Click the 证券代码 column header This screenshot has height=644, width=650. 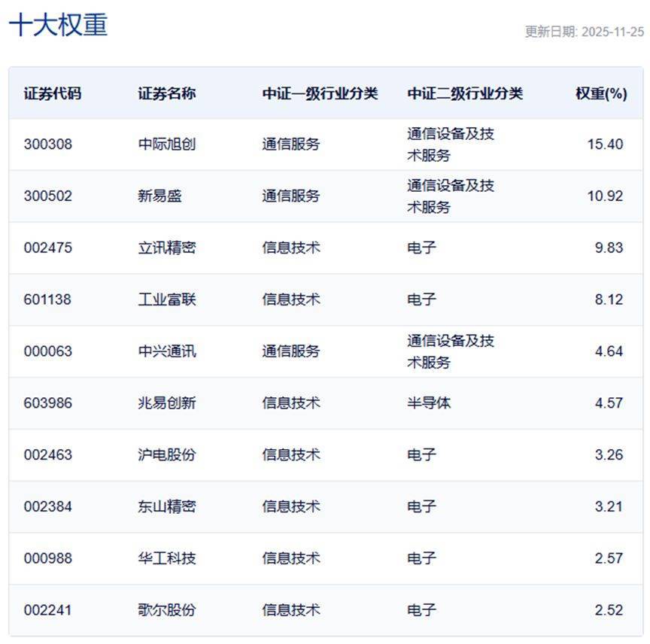(52, 93)
